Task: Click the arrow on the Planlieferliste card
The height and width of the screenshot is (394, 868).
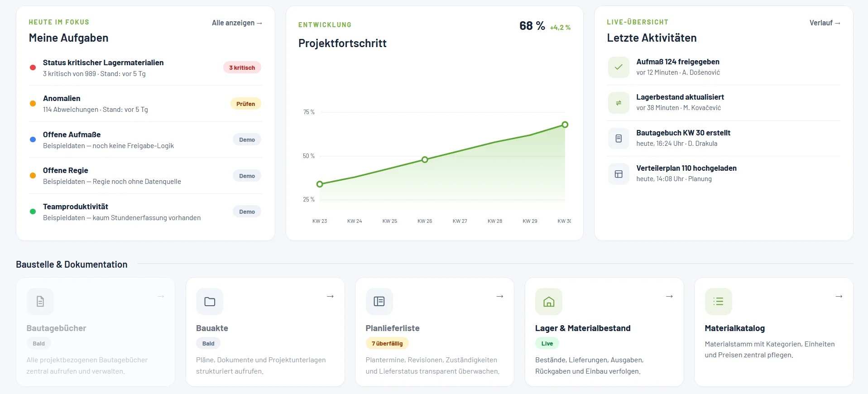Action: 500,296
